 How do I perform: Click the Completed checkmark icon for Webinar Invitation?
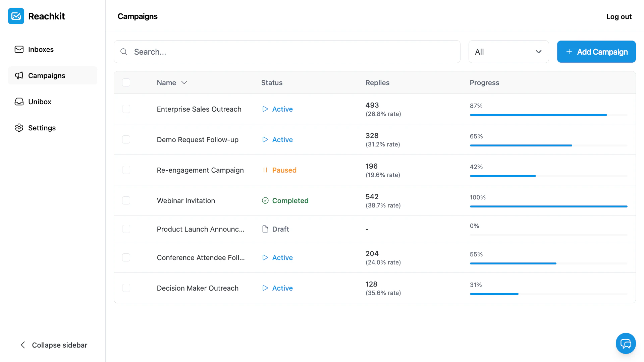(265, 200)
